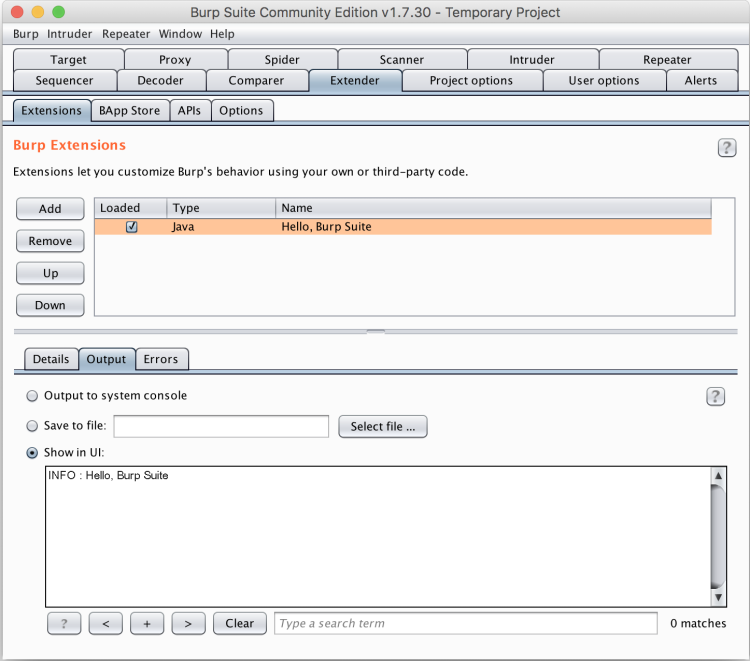Select the 'Hello, Burp Suite' extension name

[326, 227]
